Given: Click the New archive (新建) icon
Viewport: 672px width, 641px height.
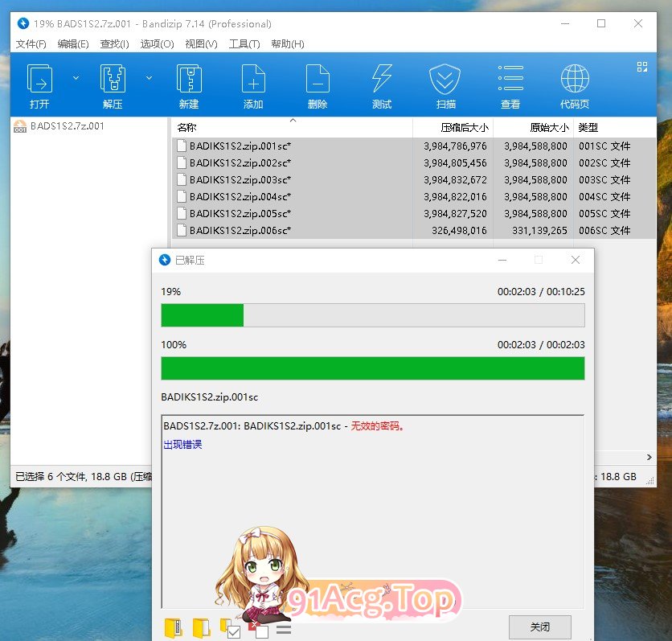Looking at the screenshot, I should point(189,86).
